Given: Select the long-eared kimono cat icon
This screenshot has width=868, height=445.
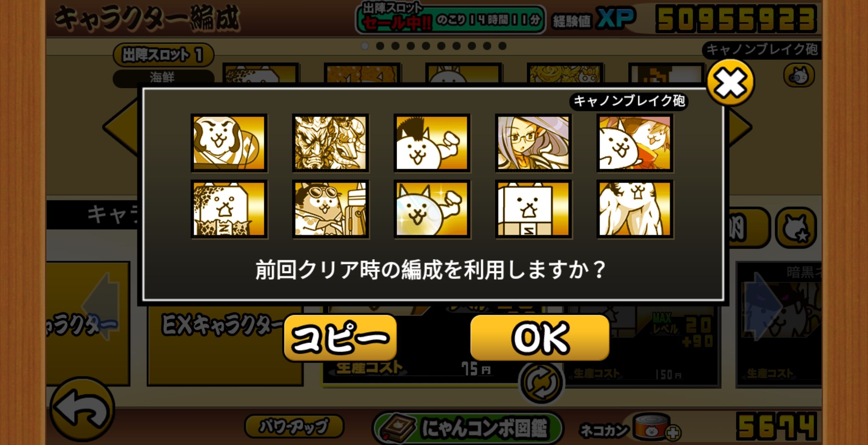Looking at the screenshot, I should [229, 143].
